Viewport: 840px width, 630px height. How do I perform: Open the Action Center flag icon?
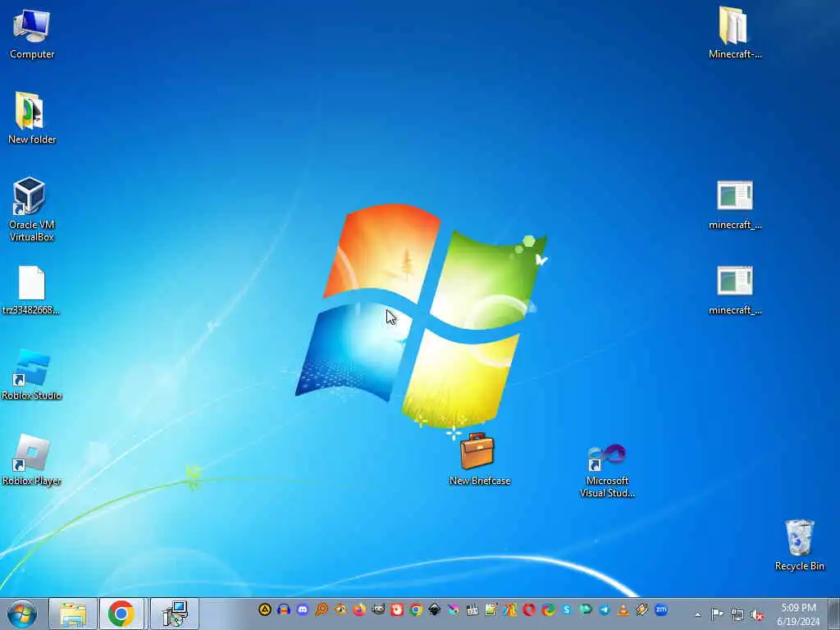pos(717,614)
